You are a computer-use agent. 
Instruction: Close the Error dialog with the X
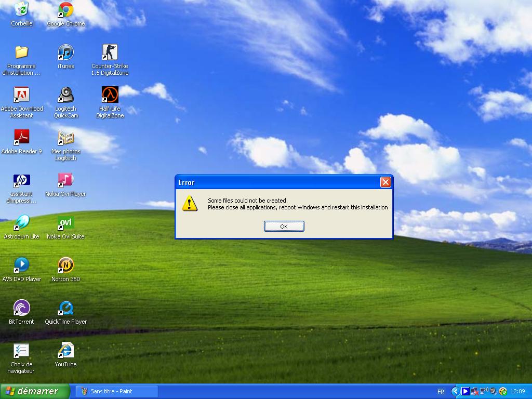(x=385, y=182)
